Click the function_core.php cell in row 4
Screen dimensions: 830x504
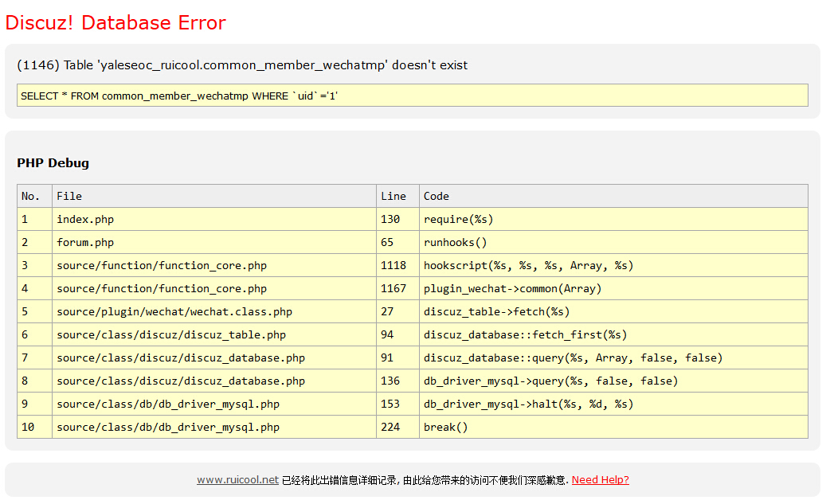click(213, 288)
